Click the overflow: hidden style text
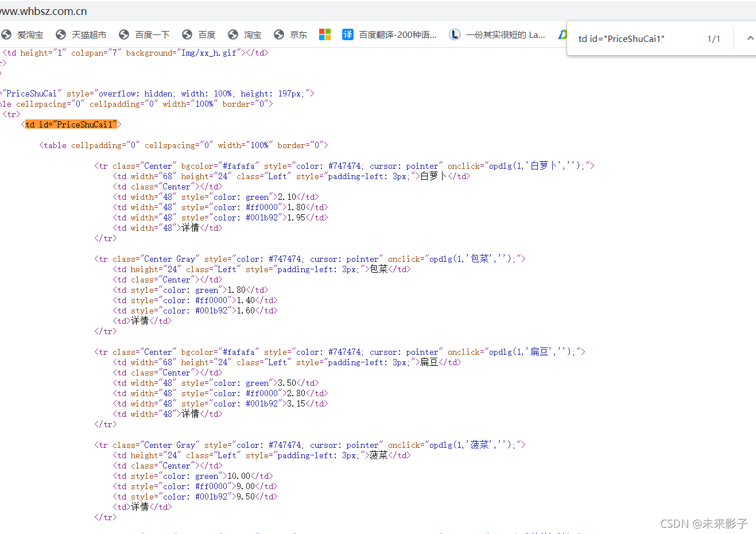Image resolution: width=756 pixels, height=534 pixels. pos(137,94)
